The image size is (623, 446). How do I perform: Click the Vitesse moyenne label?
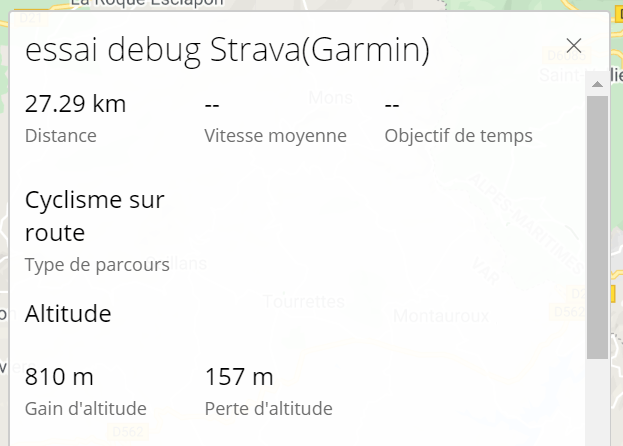pos(275,136)
